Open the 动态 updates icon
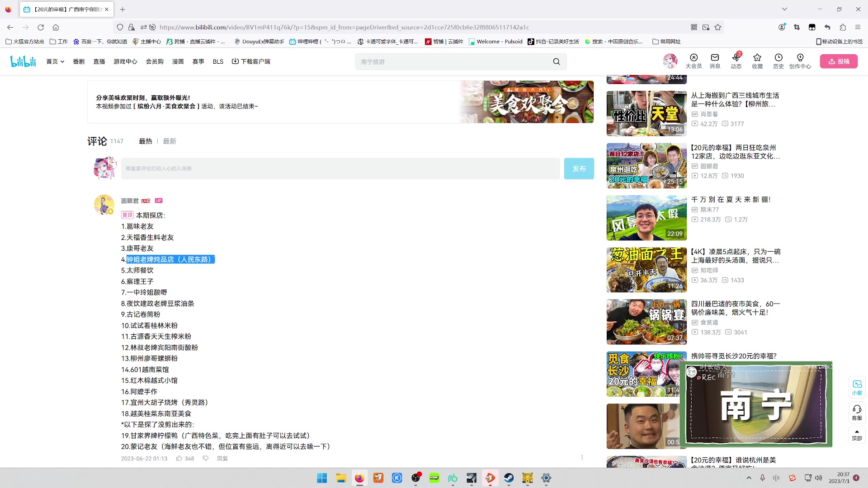The height and width of the screenshot is (488, 868). [736, 61]
